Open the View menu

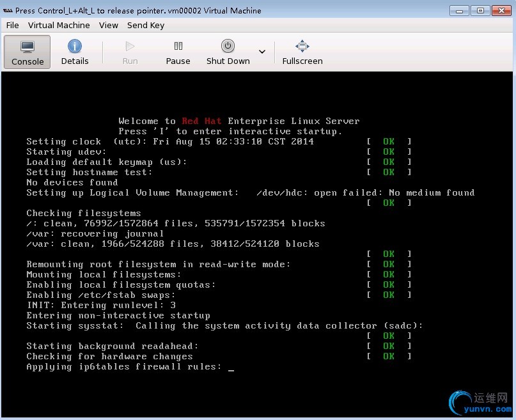tap(109, 26)
